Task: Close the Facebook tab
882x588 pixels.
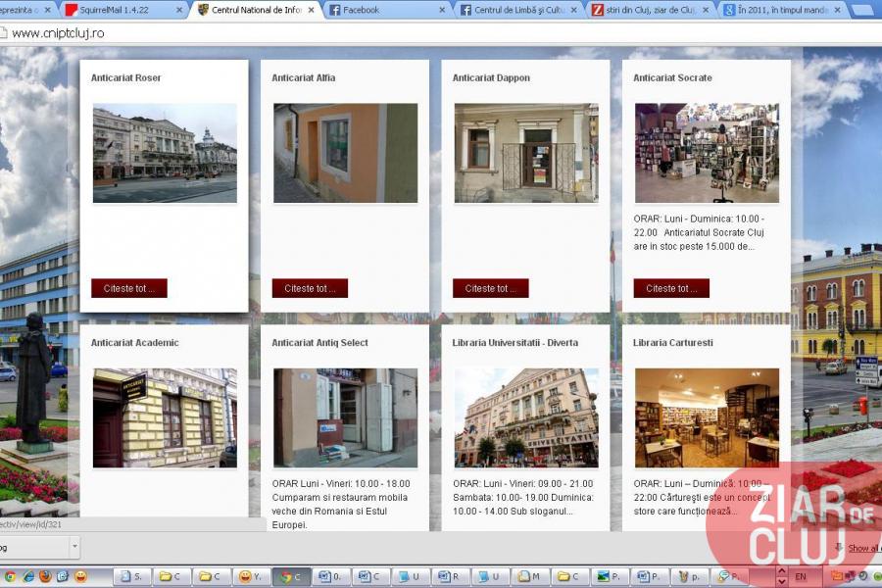Action: point(442,10)
